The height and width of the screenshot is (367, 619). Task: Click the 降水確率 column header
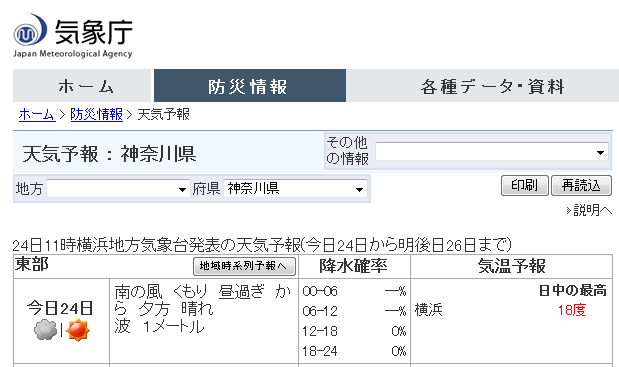354,266
